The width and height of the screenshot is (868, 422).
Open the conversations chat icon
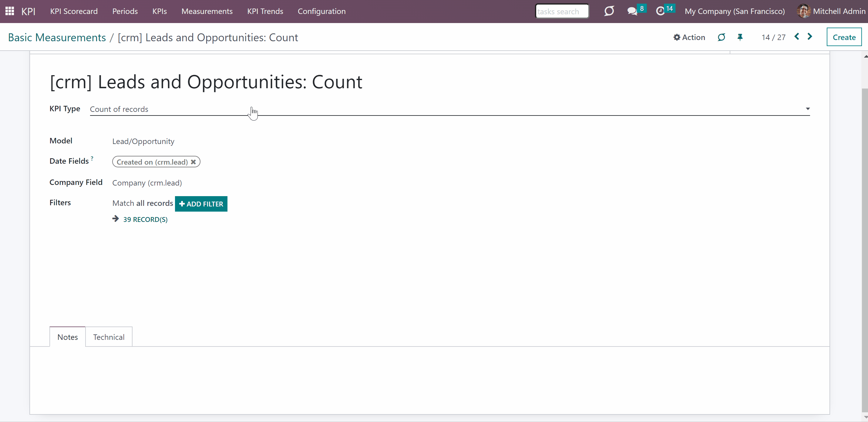(x=632, y=11)
